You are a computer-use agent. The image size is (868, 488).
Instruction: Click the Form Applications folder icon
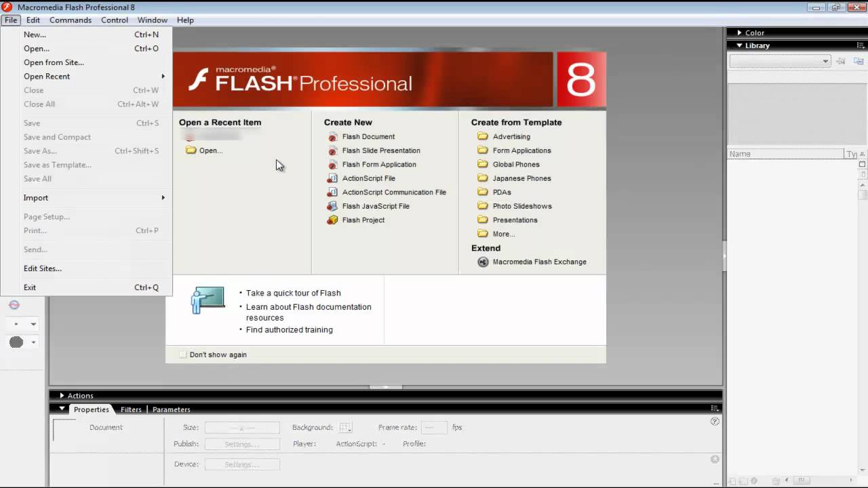483,150
